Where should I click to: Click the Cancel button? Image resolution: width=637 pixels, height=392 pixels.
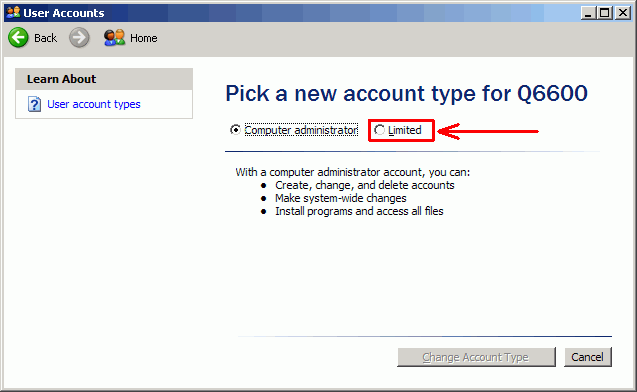[x=587, y=357]
